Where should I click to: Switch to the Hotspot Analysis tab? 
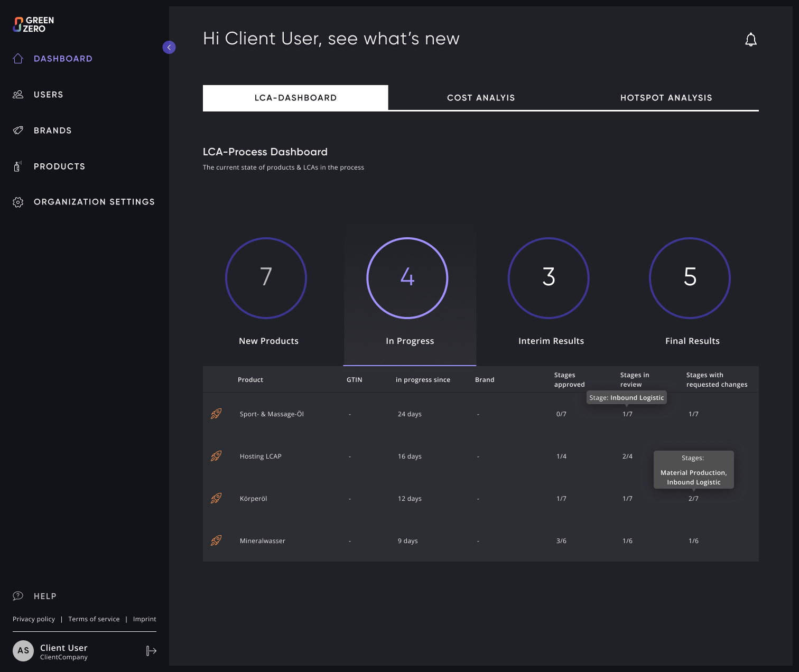coord(666,98)
